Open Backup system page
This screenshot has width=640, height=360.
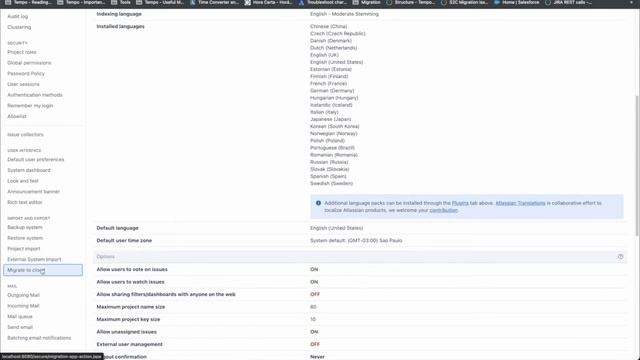pos(24,227)
